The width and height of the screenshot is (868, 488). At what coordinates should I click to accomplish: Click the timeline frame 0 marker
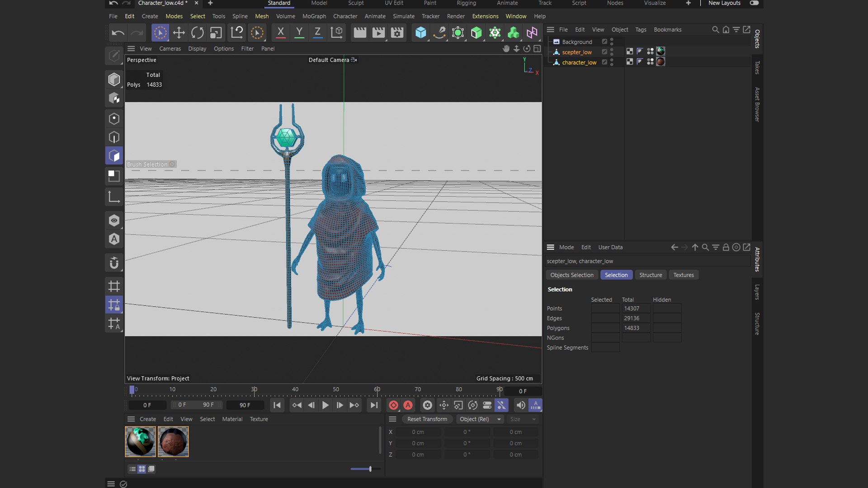tap(132, 389)
